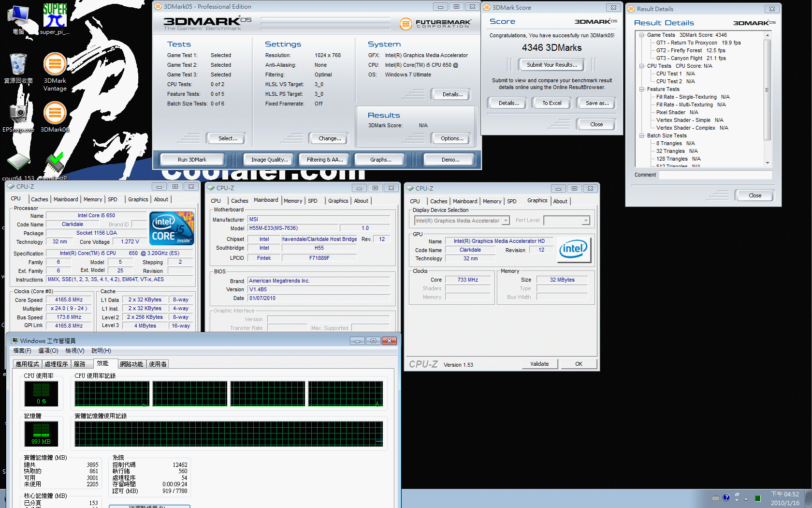
Task: Click the 3DMark05 title bar icon
Action: click(158, 6)
